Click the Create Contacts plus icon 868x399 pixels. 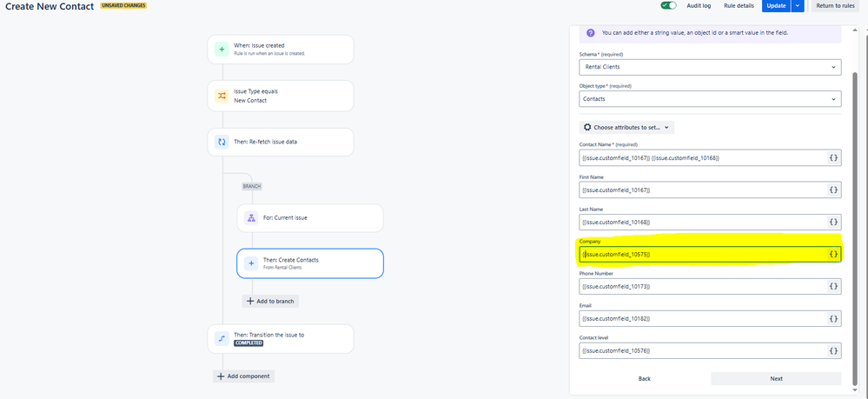pos(251,263)
